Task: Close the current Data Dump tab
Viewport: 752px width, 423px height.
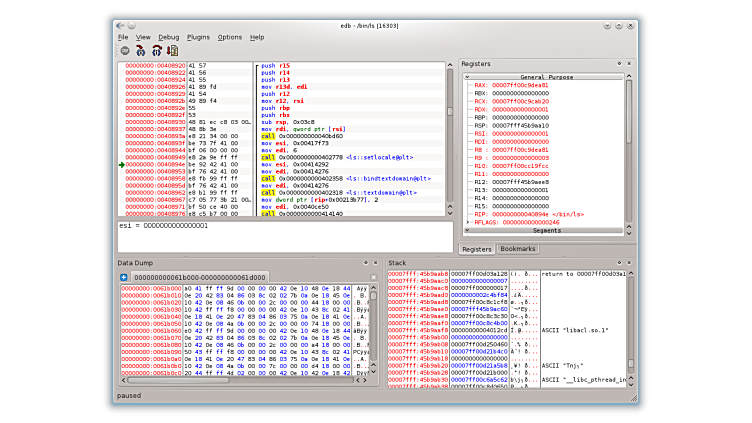Action: click(x=374, y=277)
